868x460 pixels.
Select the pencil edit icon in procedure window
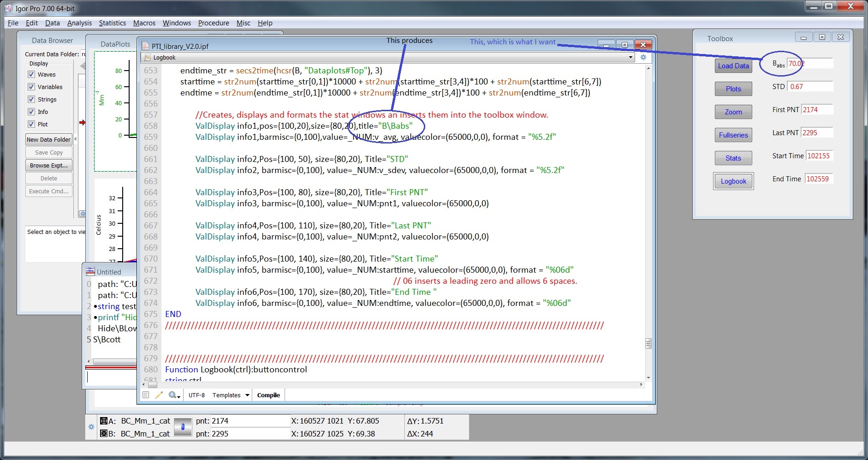[x=159, y=395]
